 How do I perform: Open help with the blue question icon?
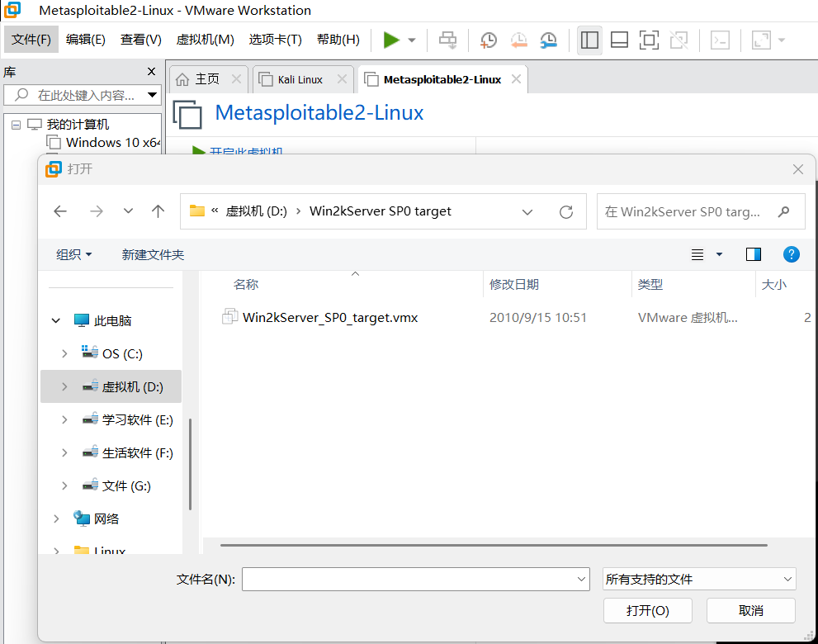791,254
